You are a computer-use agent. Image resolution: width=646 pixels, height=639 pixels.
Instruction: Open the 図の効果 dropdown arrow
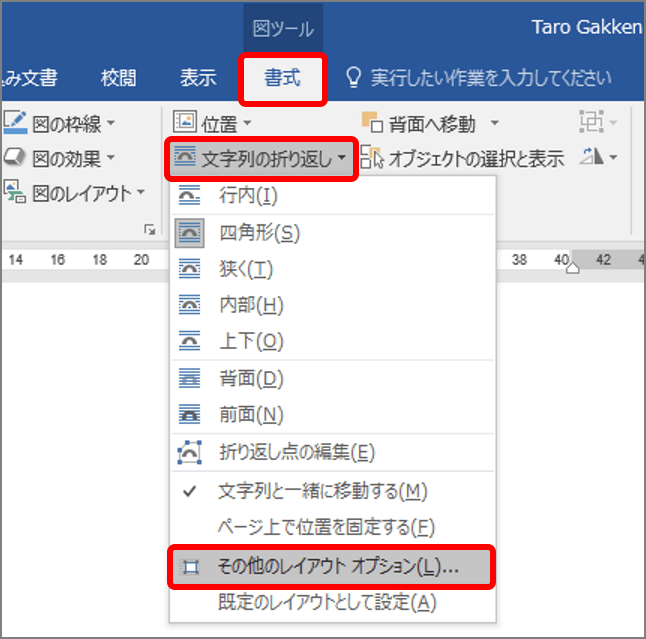(111, 157)
